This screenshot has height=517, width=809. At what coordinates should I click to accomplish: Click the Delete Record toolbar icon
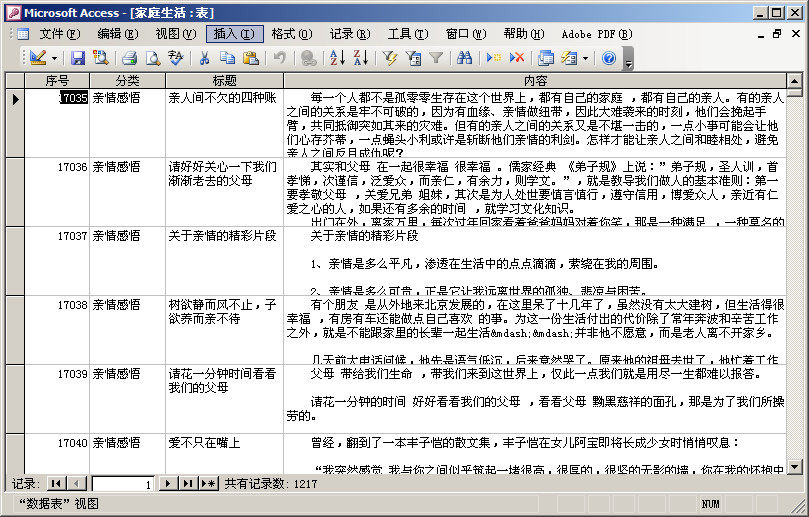pos(517,58)
